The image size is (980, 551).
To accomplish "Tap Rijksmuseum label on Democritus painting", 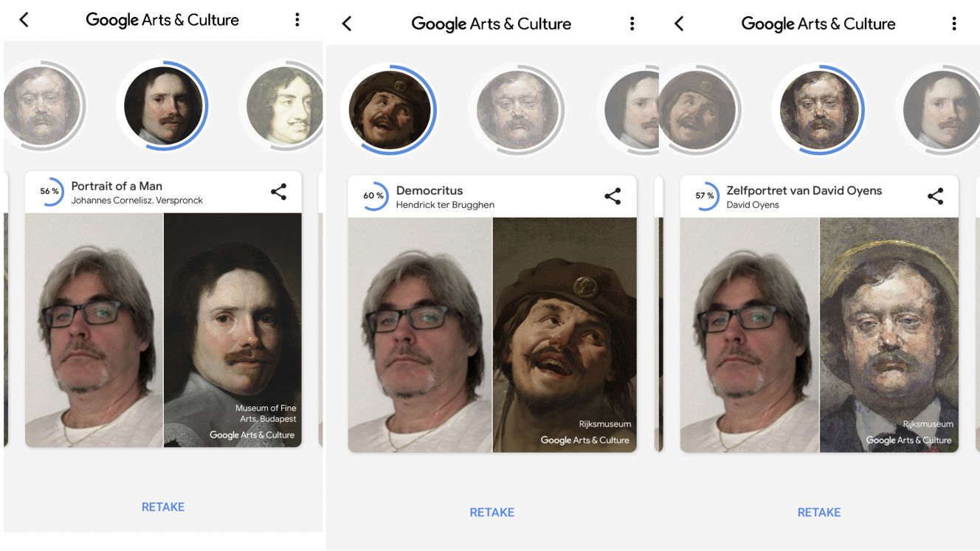I will pyautogui.click(x=605, y=424).
